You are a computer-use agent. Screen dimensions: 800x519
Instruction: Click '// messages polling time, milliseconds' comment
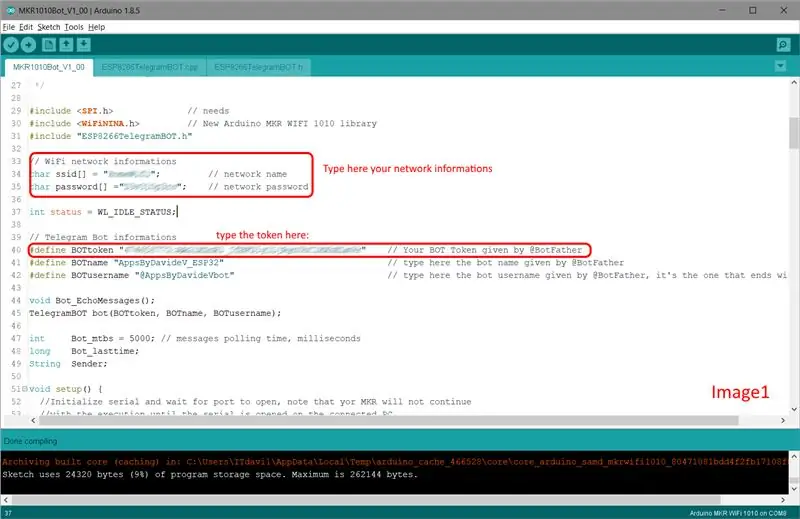click(261, 338)
